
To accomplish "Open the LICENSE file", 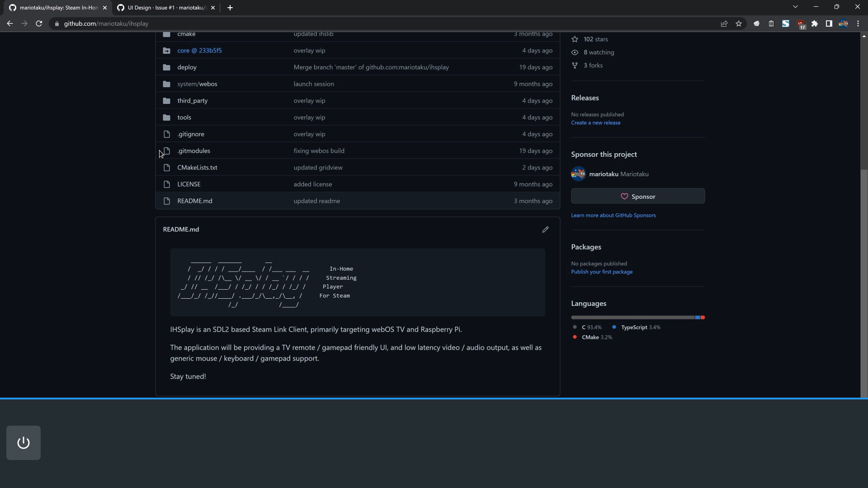I will [x=189, y=184].
